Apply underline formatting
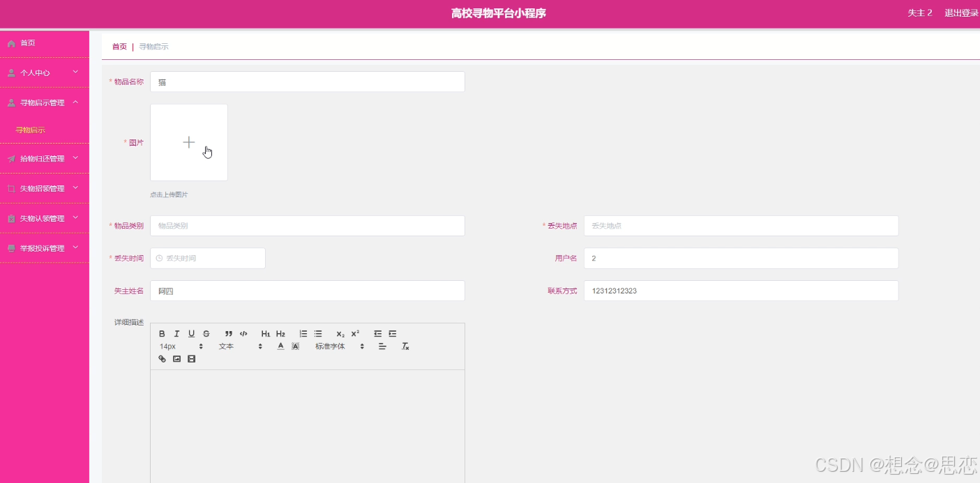The width and height of the screenshot is (980, 483). pos(191,334)
